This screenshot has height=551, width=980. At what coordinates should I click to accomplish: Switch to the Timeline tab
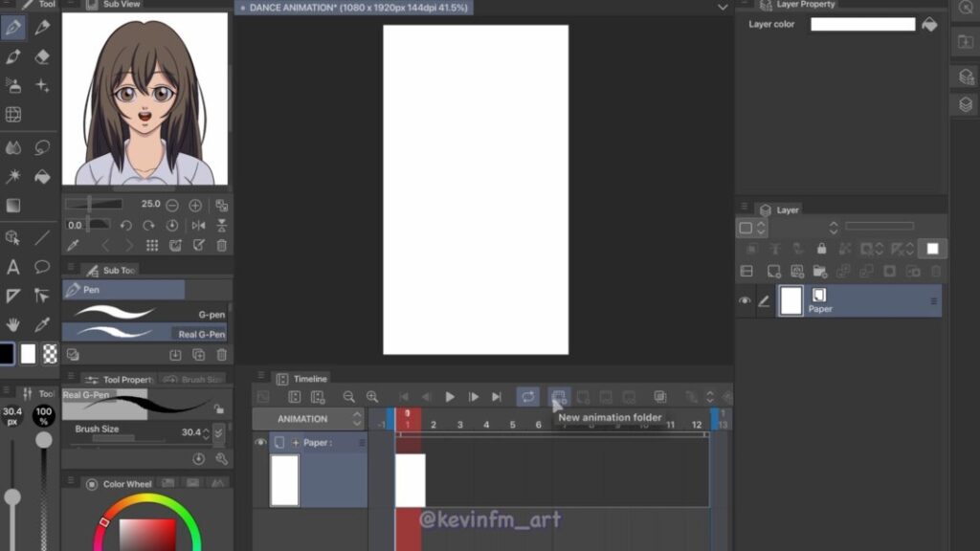click(301, 379)
